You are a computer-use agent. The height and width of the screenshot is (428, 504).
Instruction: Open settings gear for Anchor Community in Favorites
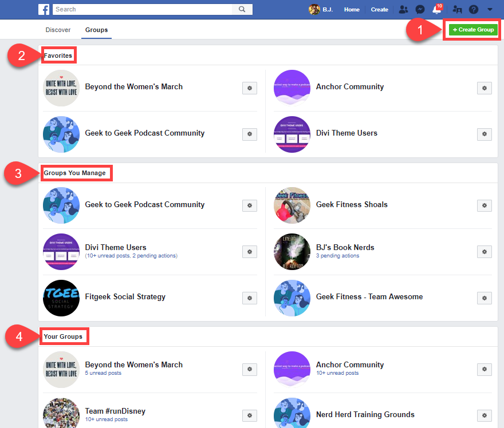484,88
